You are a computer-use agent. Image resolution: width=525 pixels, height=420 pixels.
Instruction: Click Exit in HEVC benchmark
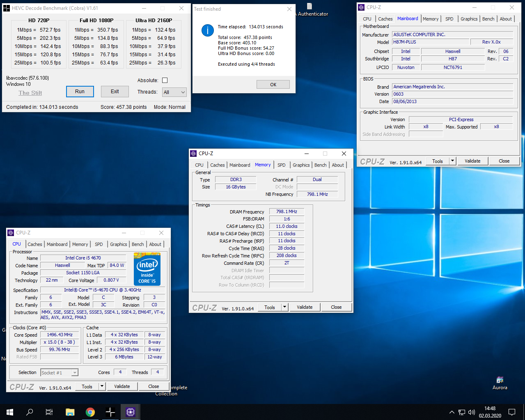(x=115, y=92)
